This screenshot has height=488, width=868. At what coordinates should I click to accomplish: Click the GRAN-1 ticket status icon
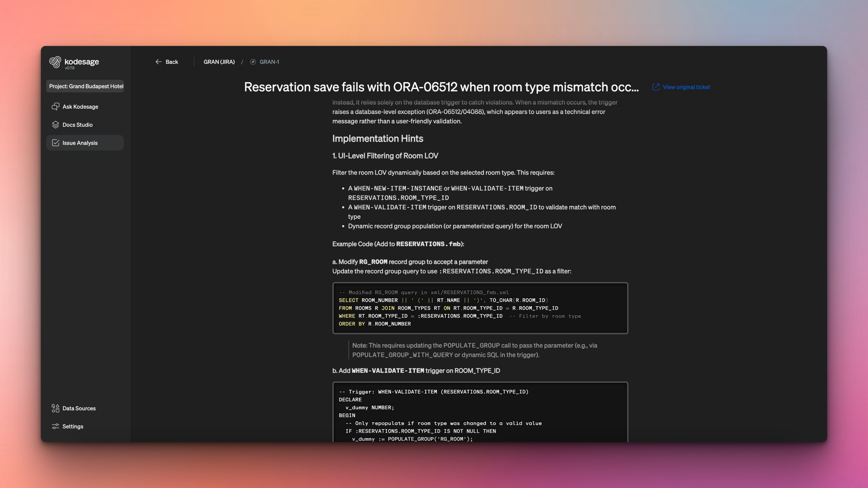pyautogui.click(x=253, y=62)
